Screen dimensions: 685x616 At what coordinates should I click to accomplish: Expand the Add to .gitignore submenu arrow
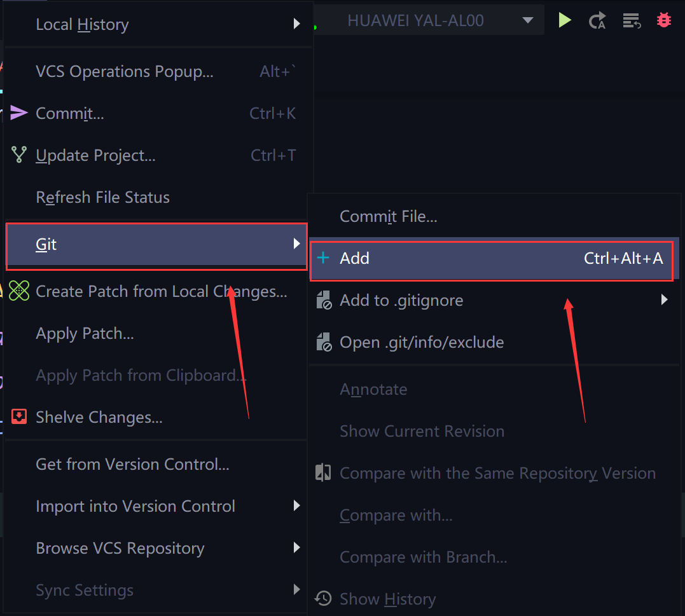click(664, 299)
